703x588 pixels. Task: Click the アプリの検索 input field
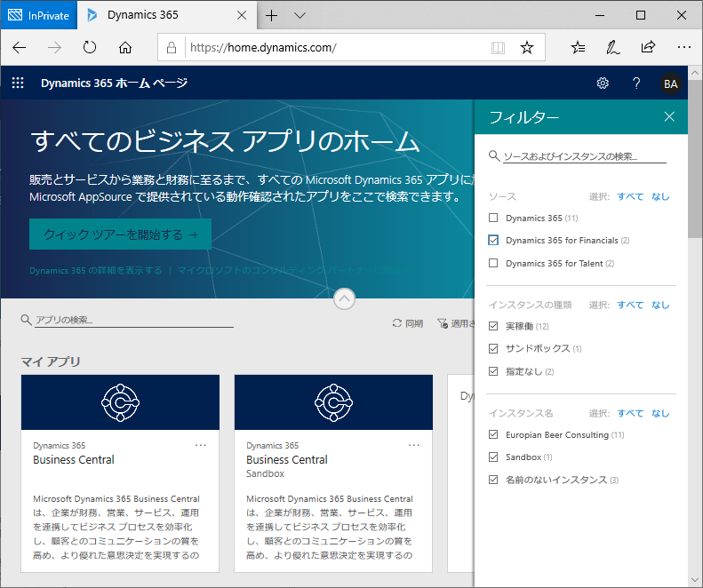134,320
